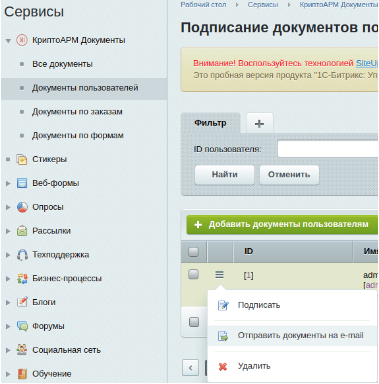Click the Рассылки mail icon
Viewport: 379px width, 384px height.
click(x=22, y=231)
